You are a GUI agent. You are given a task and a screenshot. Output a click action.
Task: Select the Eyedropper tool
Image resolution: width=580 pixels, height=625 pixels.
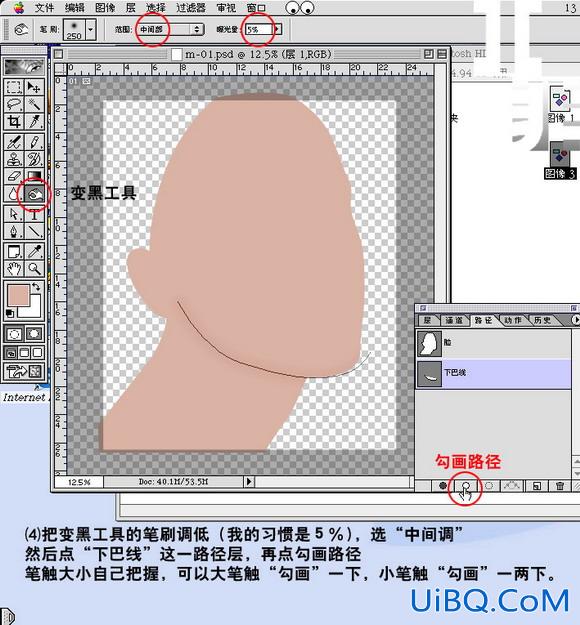pyautogui.click(x=34, y=252)
